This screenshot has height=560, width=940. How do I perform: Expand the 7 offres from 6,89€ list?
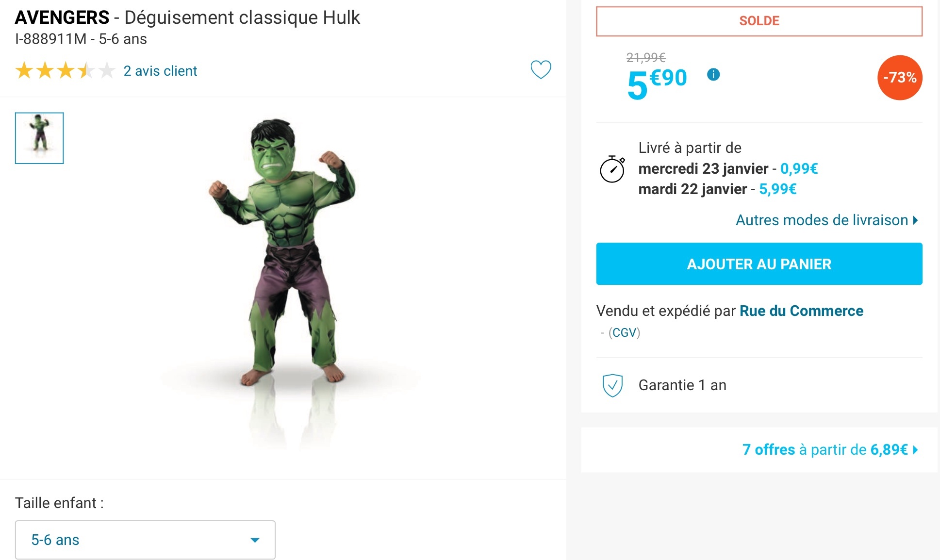tap(829, 450)
